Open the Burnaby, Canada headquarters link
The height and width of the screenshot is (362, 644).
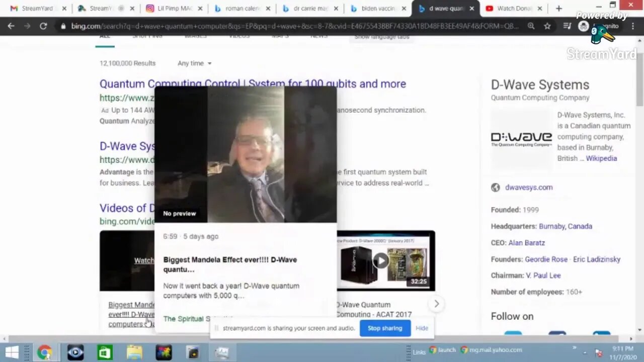pos(566,226)
